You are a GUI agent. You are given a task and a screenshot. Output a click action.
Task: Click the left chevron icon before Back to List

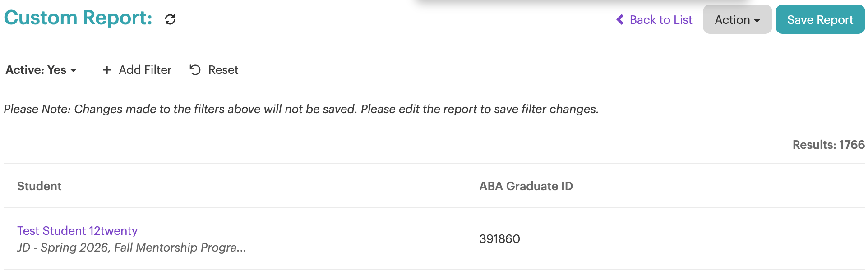620,20
